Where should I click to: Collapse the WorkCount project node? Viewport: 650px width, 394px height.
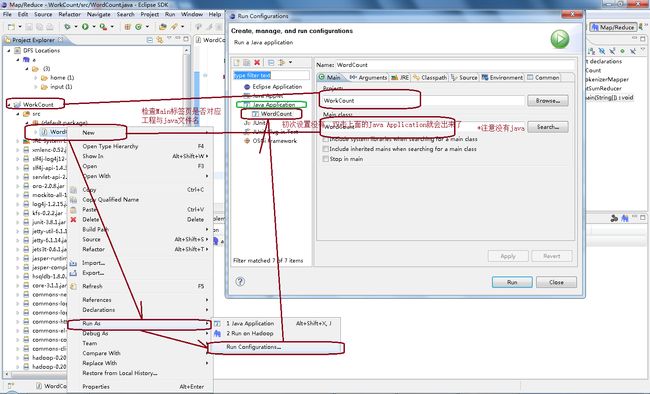[9, 105]
